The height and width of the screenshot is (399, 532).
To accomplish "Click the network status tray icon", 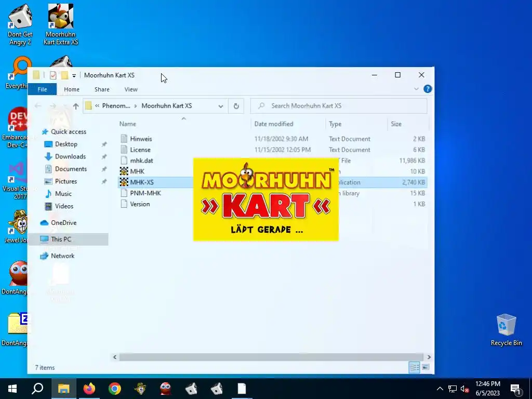I will point(453,389).
